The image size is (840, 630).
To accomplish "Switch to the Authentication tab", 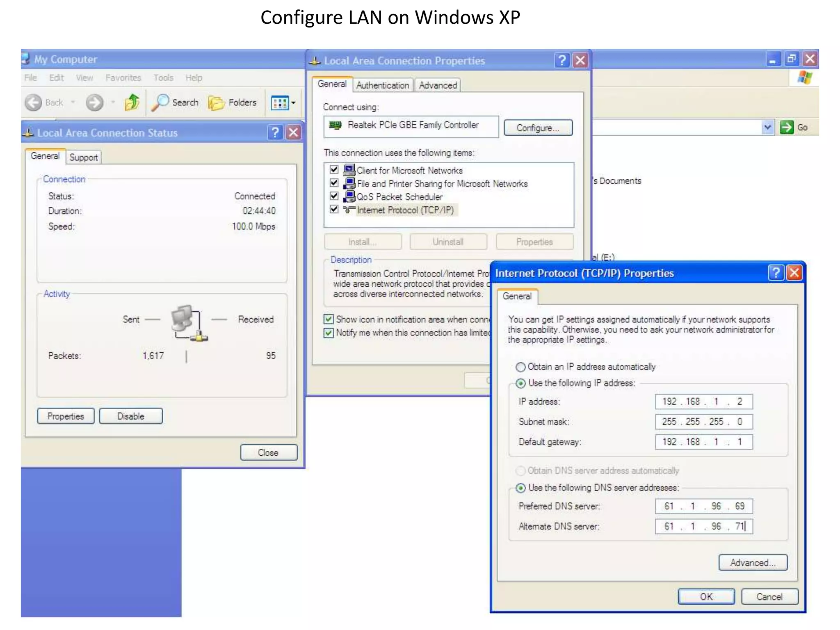I will click(x=383, y=85).
